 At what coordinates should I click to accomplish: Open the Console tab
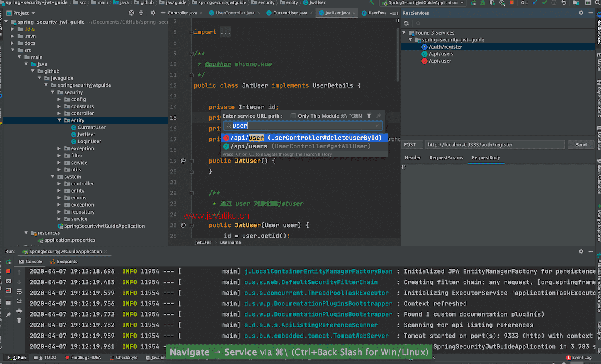[30, 262]
